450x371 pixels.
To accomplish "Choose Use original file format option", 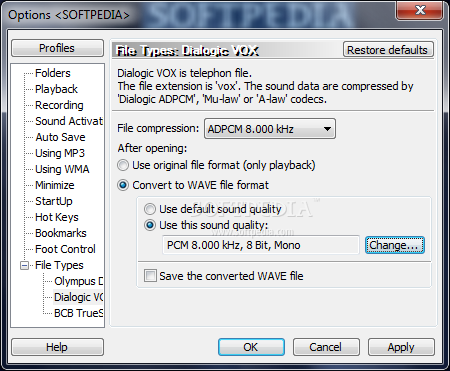I will point(216,165).
